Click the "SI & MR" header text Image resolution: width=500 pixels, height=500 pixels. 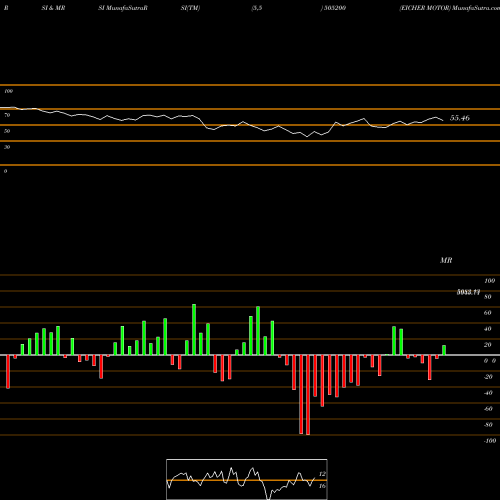pos(53,8)
